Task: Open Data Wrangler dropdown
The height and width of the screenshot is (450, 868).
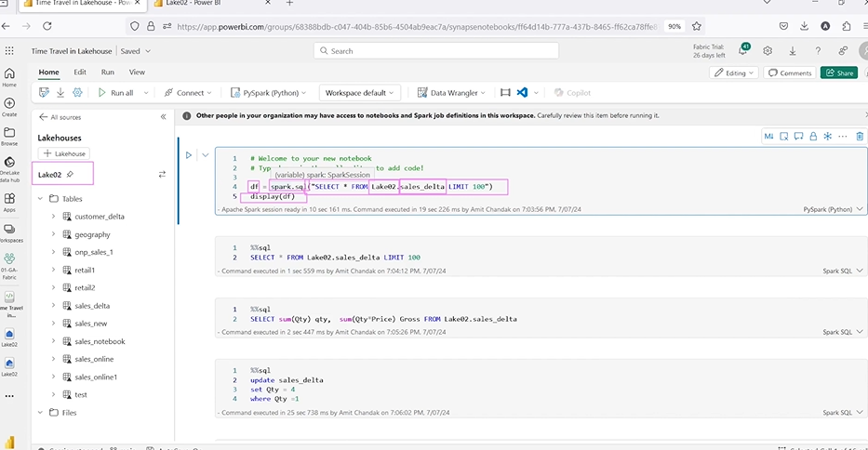Action: (x=451, y=93)
